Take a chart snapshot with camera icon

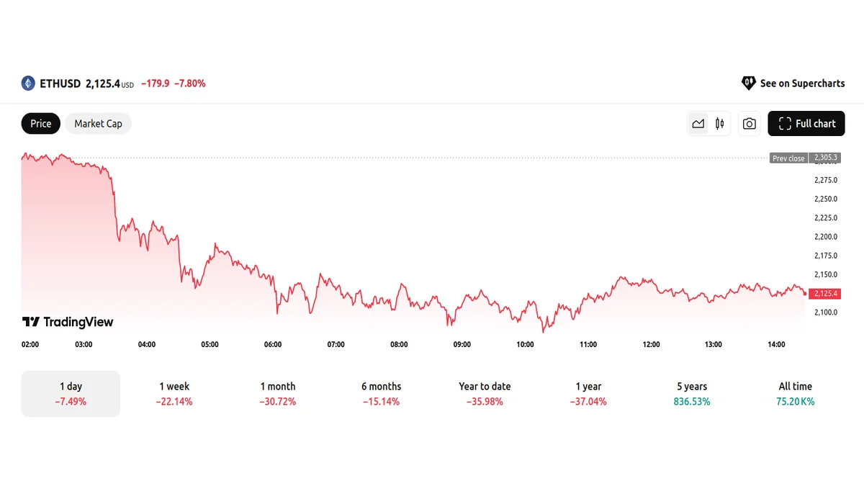click(x=750, y=124)
